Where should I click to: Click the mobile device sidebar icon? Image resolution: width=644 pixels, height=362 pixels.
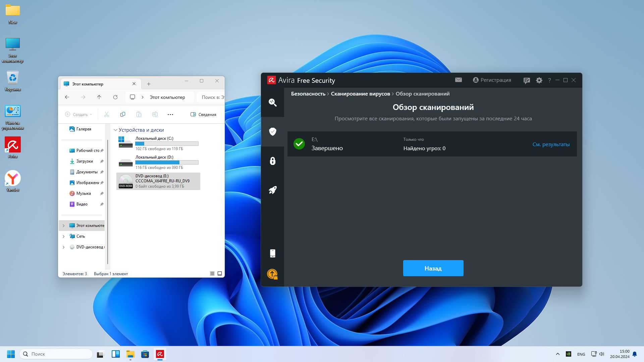point(273,253)
